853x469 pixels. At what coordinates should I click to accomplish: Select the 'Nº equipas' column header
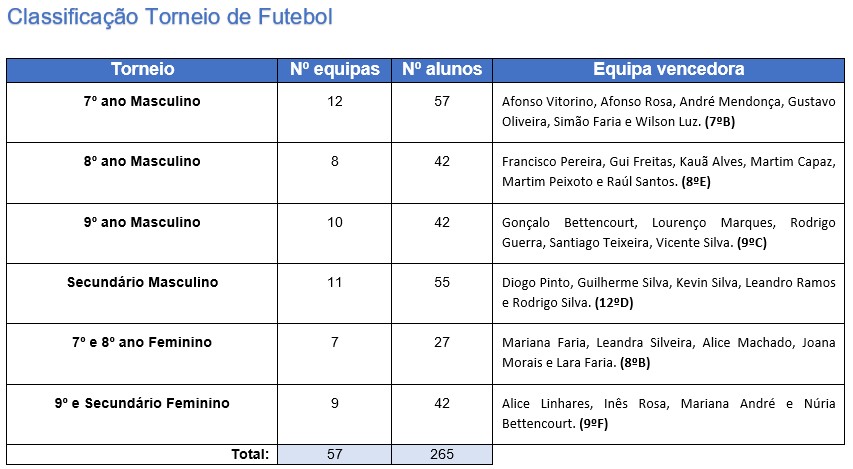point(335,70)
